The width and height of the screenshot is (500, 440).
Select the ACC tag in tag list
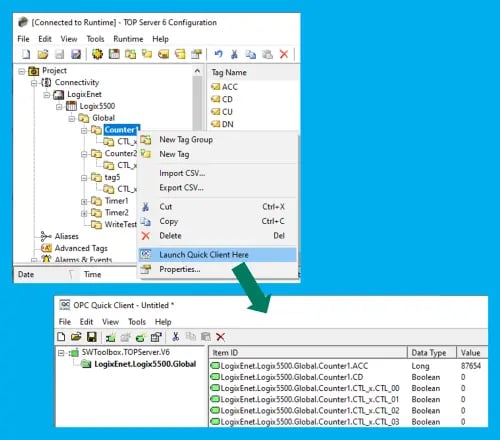tap(230, 87)
